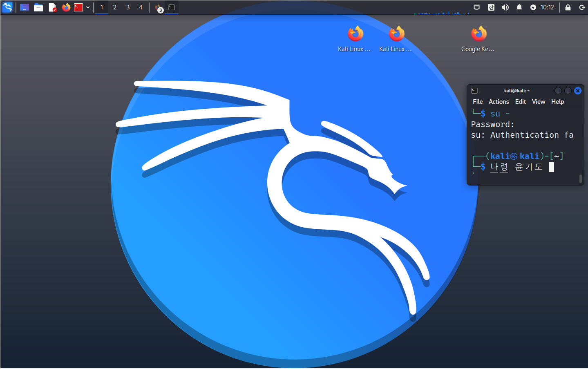This screenshot has width=588, height=369.
Task: Click the CPU graph monitor in the panel
Action: (x=442, y=8)
